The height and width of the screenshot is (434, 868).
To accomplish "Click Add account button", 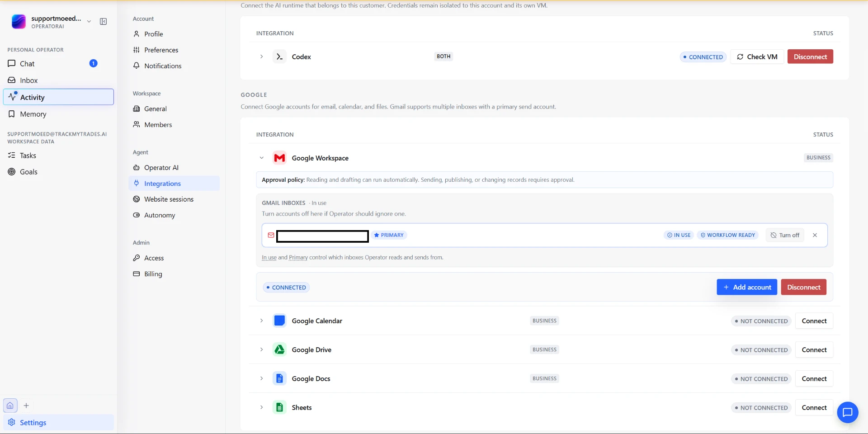I will [747, 287].
